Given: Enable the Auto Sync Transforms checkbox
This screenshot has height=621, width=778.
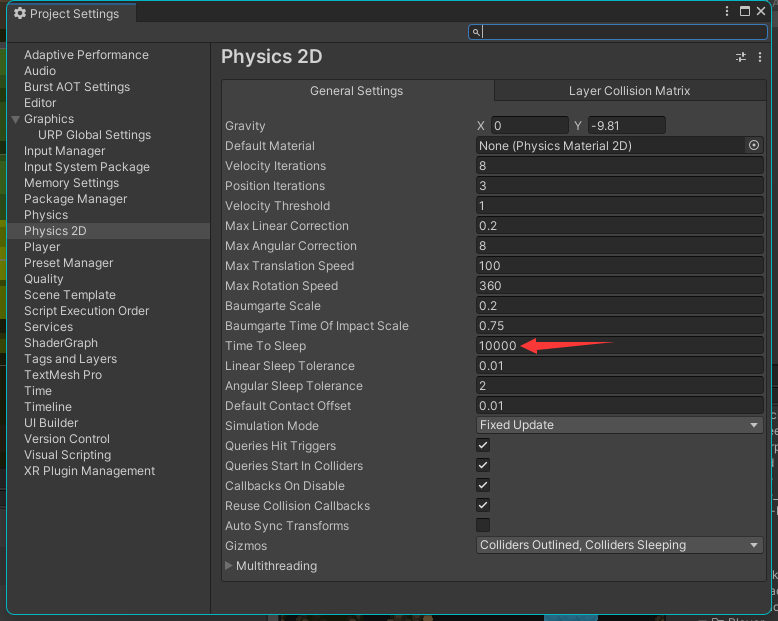Looking at the screenshot, I should coord(483,525).
